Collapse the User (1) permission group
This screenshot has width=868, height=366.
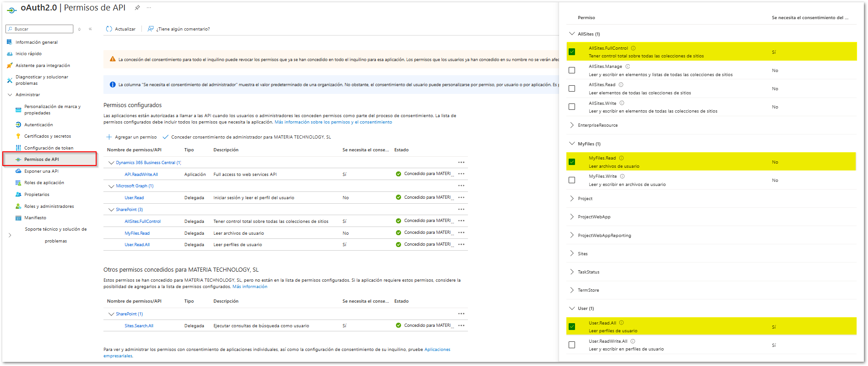pyautogui.click(x=572, y=309)
